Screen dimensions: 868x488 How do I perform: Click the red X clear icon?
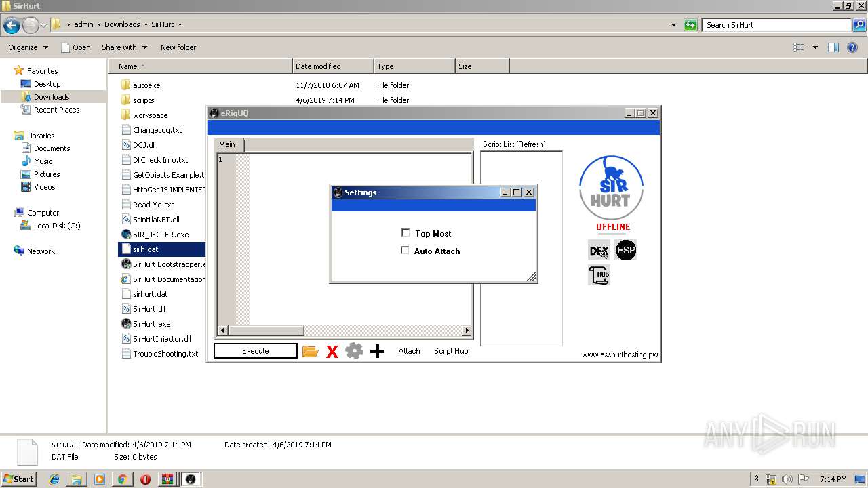[x=332, y=351]
